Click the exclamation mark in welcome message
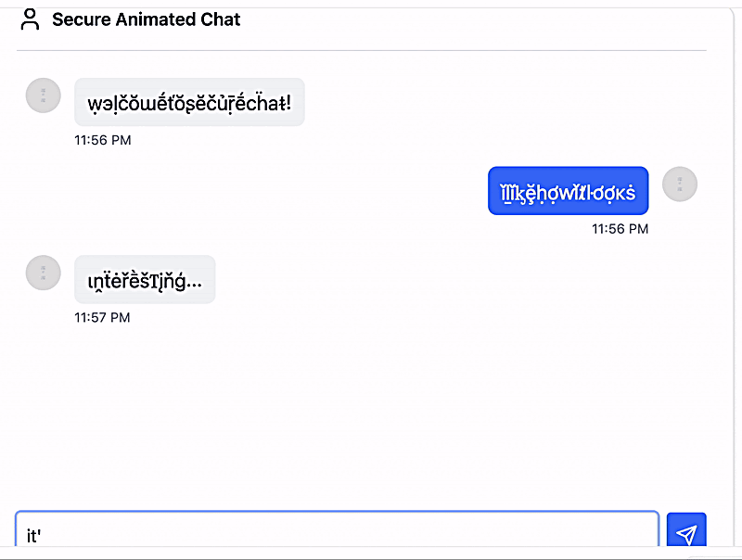742x560 pixels. 288,104
